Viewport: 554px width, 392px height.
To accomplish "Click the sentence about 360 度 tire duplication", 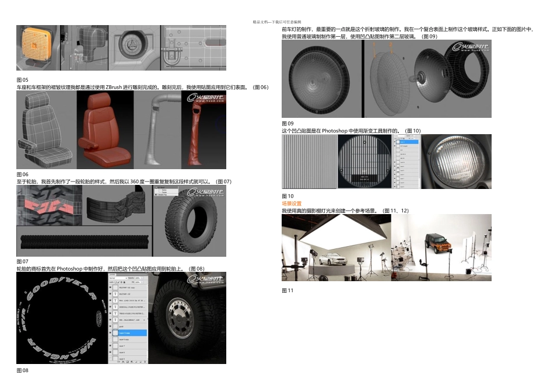I will (x=124, y=181).
